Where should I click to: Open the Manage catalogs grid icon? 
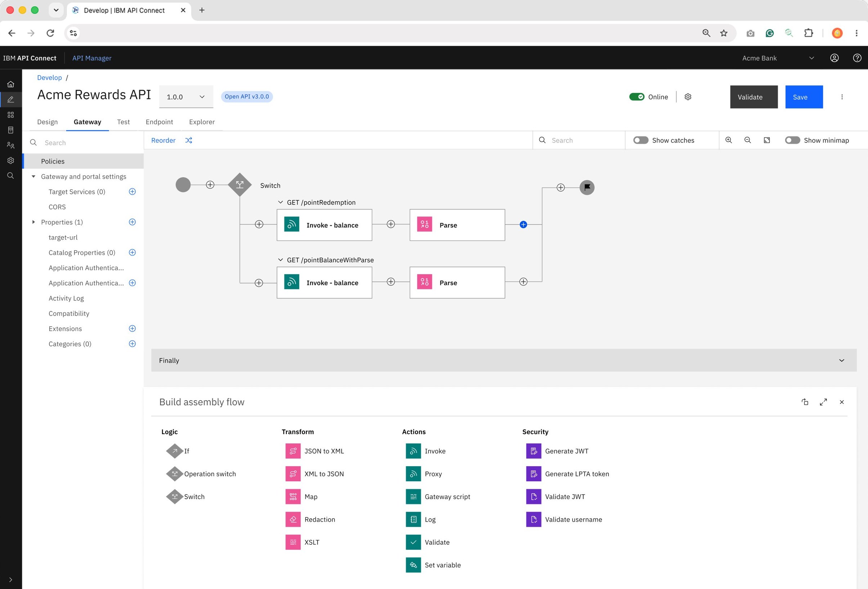click(x=10, y=115)
